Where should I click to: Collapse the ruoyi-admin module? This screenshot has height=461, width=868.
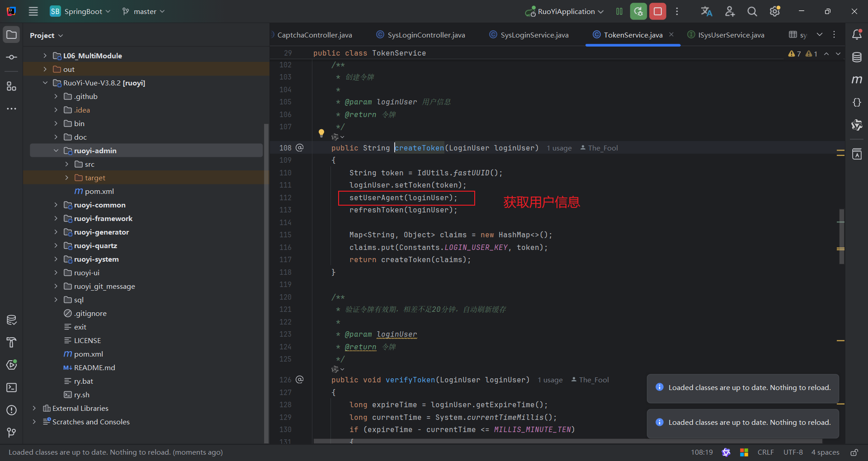pos(56,151)
